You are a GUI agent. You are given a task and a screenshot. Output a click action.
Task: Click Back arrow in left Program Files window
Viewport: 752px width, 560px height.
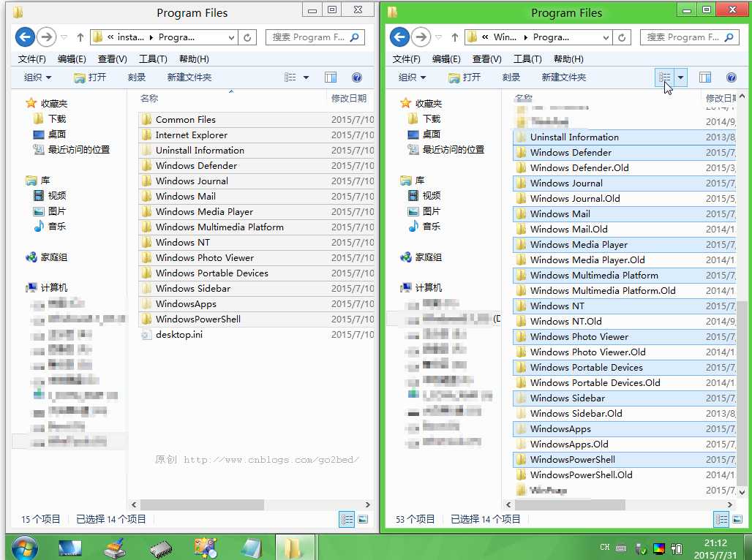[x=25, y=37]
